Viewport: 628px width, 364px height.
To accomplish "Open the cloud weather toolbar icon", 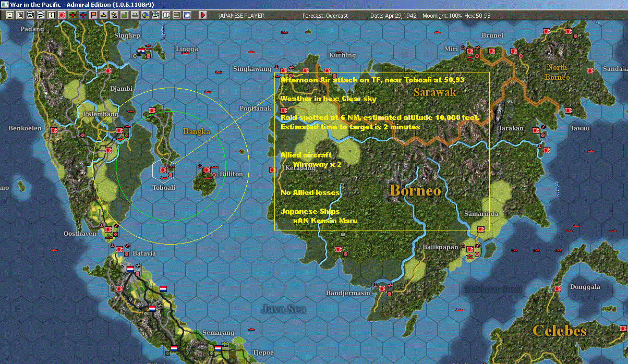I will [x=187, y=15].
